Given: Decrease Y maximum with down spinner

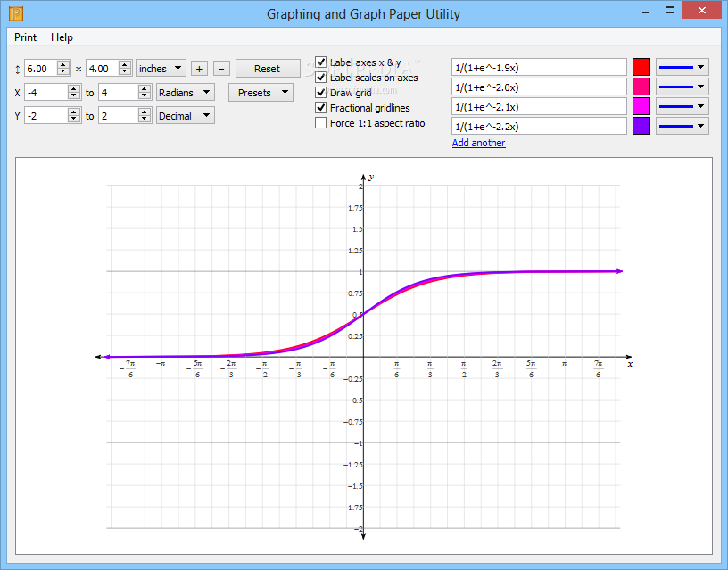Looking at the screenshot, I should point(145,120).
